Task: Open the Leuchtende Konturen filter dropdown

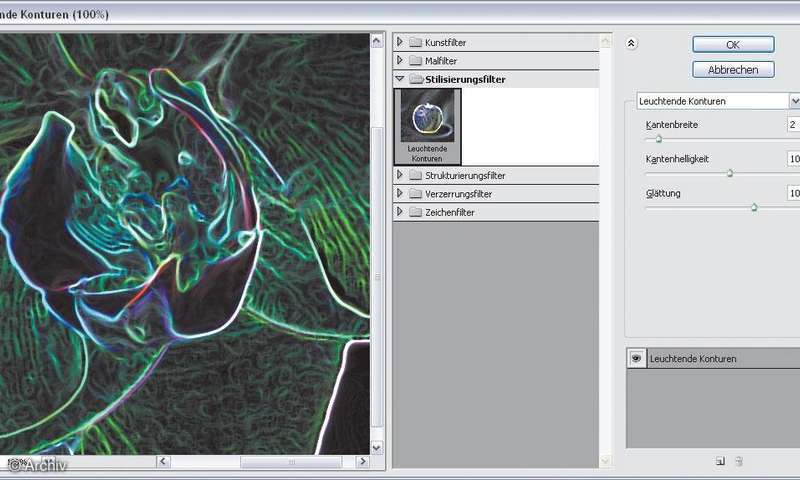Action: tap(794, 101)
